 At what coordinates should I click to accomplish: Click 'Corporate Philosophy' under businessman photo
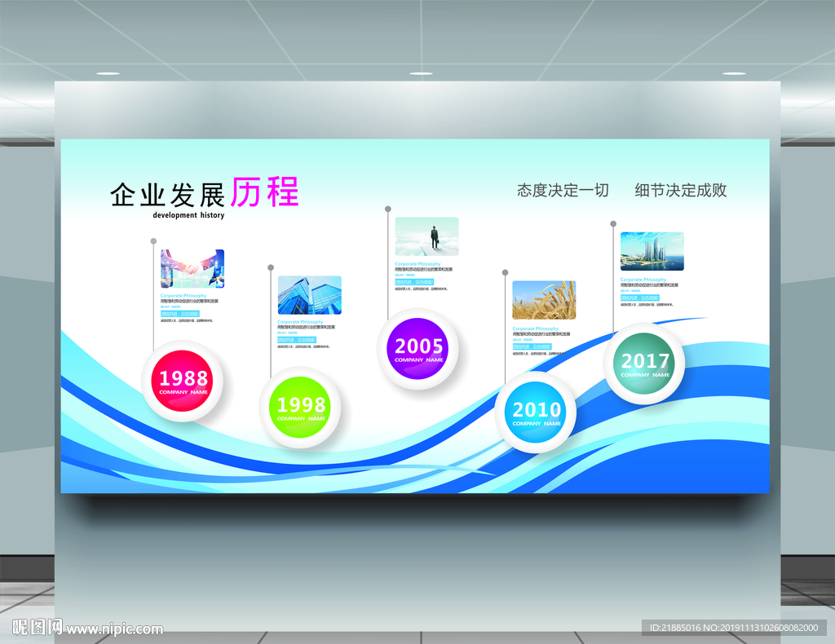(418, 264)
